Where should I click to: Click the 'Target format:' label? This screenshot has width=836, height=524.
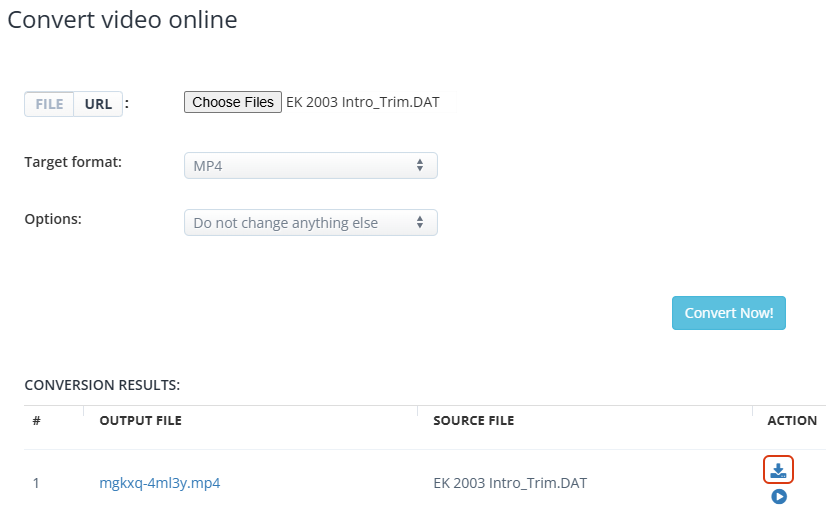pos(73,161)
